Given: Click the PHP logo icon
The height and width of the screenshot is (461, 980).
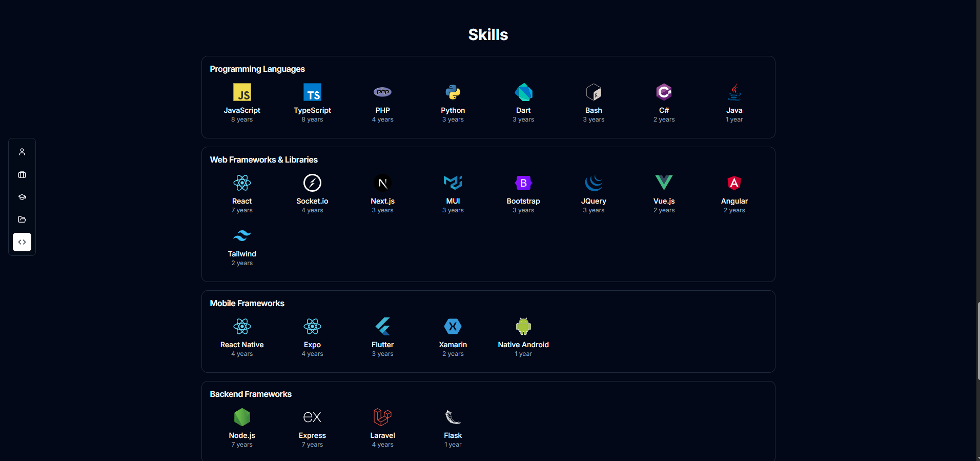Looking at the screenshot, I should [382, 92].
